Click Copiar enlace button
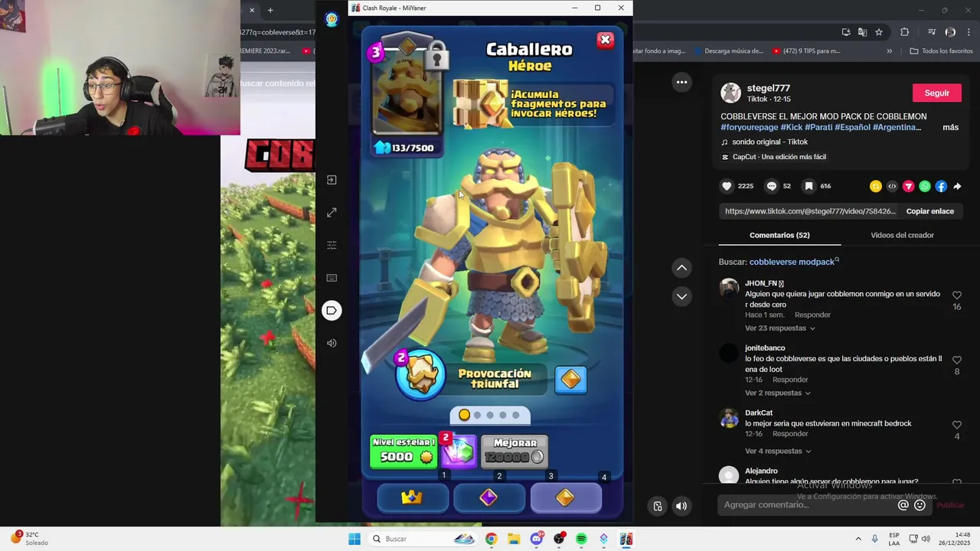Image resolution: width=980 pixels, height=551 pixels. point(930,211)
